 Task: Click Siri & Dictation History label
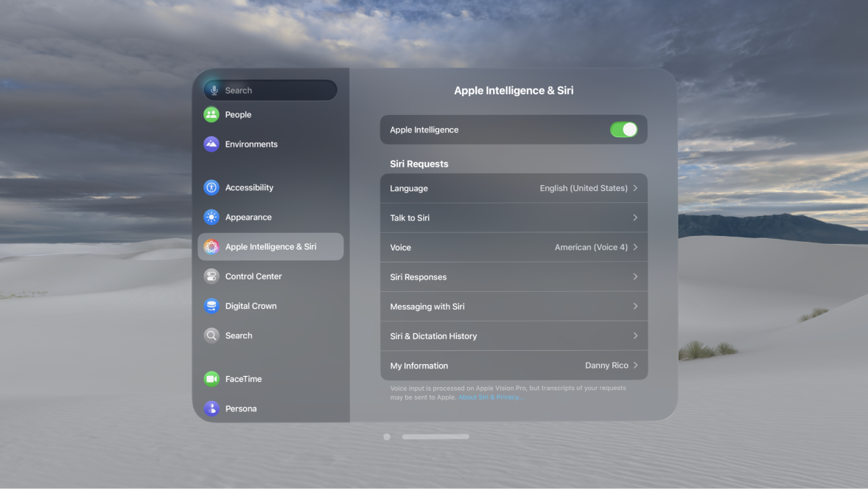[433, 336]
